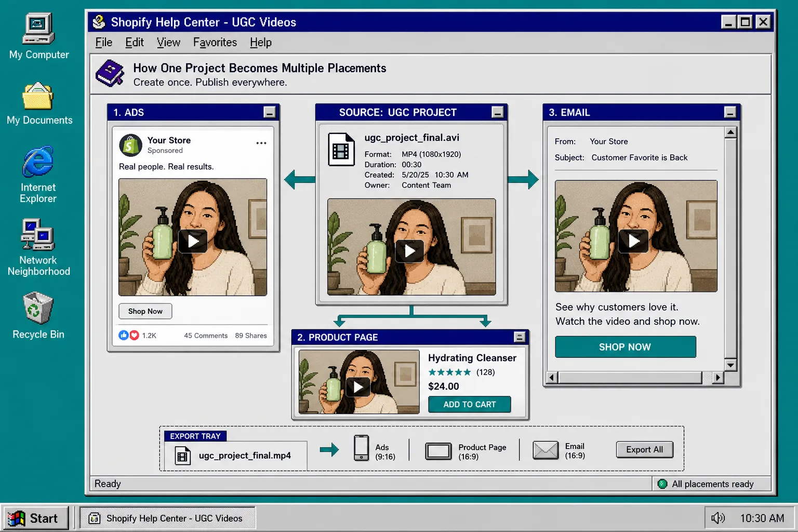Click Your Store Shopify avatar in ad
The image size is (798, 532).
click(x=130, y=145)
